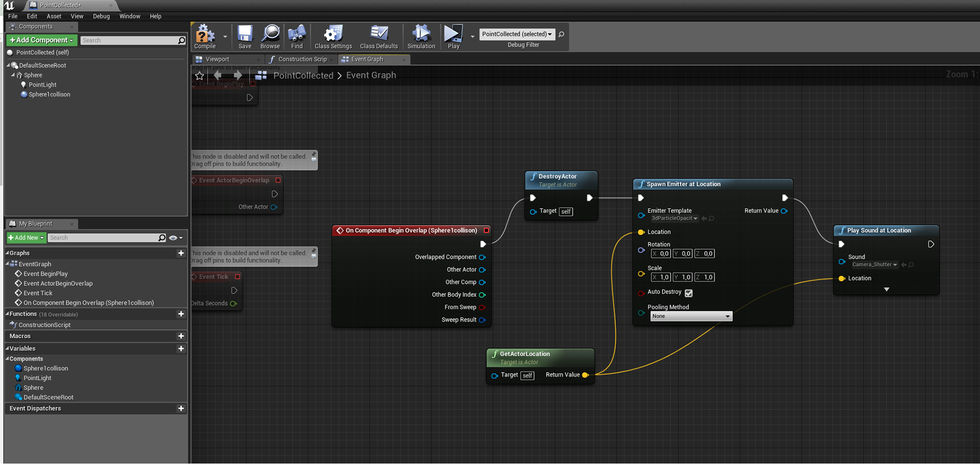This screenshot has width=980, height=465.
Task: Click Add New in My Blueprint
Action: coord(26,238)
